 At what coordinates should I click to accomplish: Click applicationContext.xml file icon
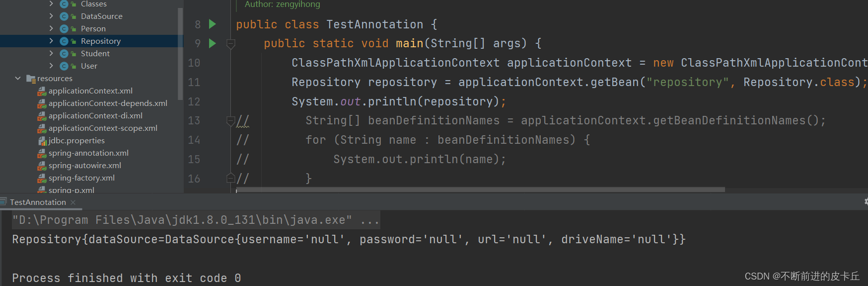tap(42, 91)
